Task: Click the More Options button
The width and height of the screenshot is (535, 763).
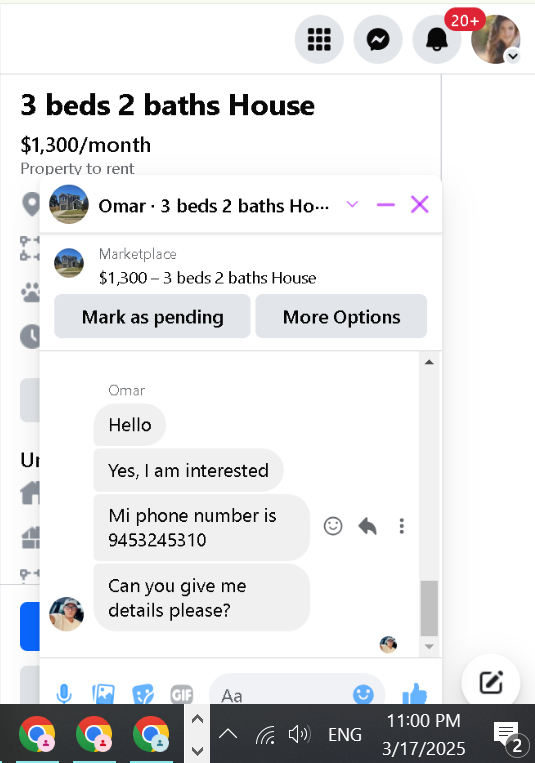Action: [x=341, y=316]
